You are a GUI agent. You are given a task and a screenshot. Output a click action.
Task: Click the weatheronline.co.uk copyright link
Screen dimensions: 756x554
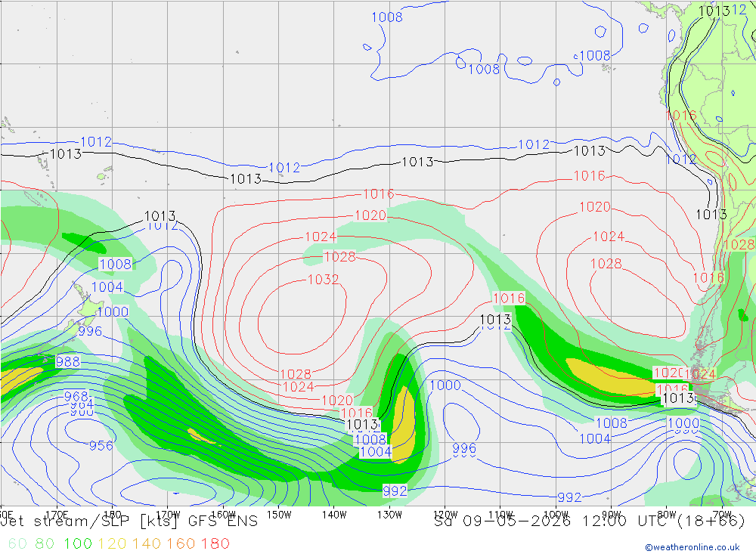(x=692, y=547)
